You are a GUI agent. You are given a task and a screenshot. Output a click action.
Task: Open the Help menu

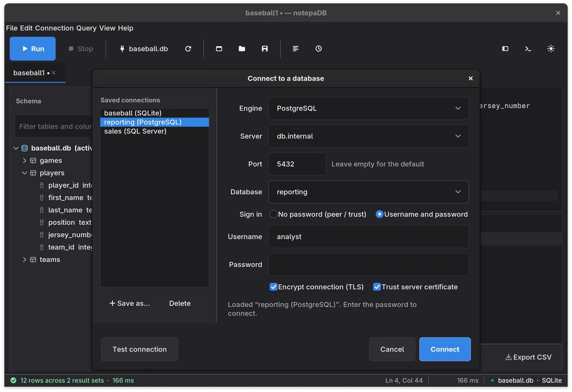(x=126, y=28)
